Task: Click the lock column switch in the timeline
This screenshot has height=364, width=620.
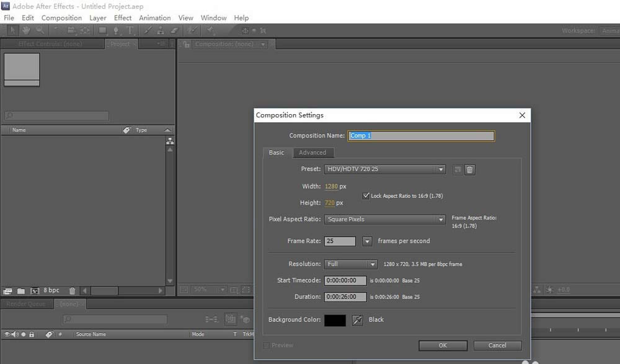Action: (x=32, y=334)
